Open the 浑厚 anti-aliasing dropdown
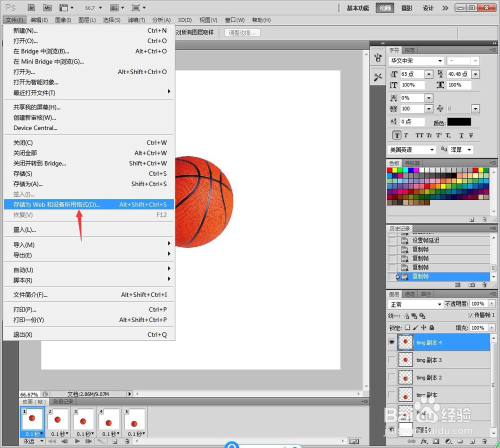Viewport: 500px width, 448px height. click(469, 149)
